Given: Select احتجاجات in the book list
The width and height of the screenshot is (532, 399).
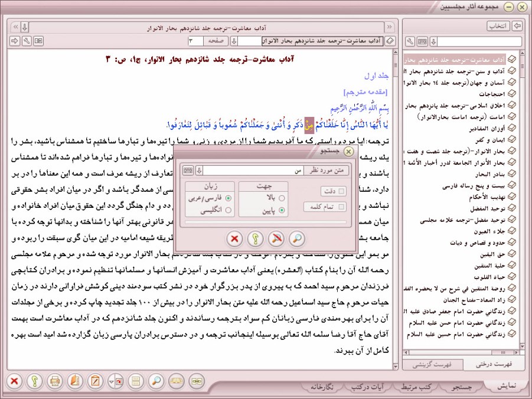Looking at the screenshot, I should [492, 94].
